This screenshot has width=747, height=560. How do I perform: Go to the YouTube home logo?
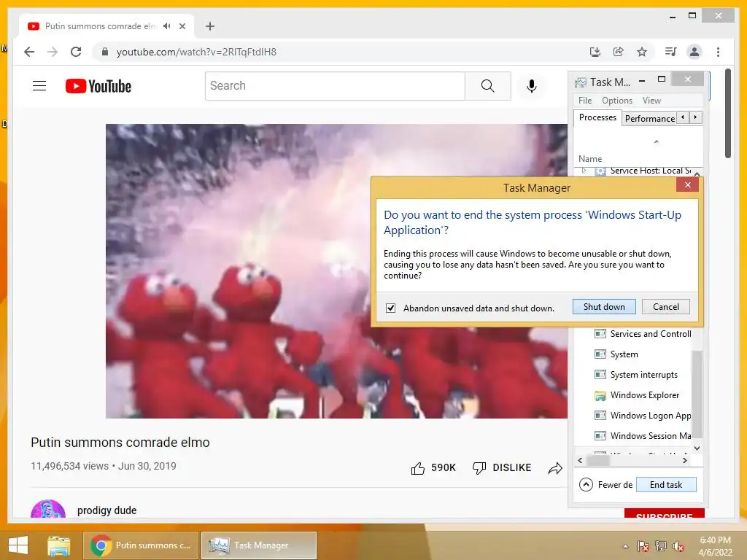pos(98,86)
